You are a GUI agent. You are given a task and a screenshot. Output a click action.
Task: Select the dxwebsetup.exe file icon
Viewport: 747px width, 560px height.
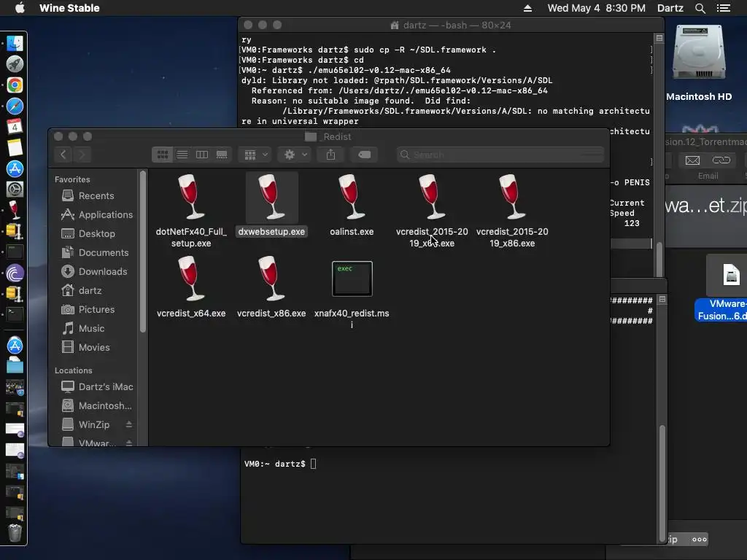click(271, 197)
